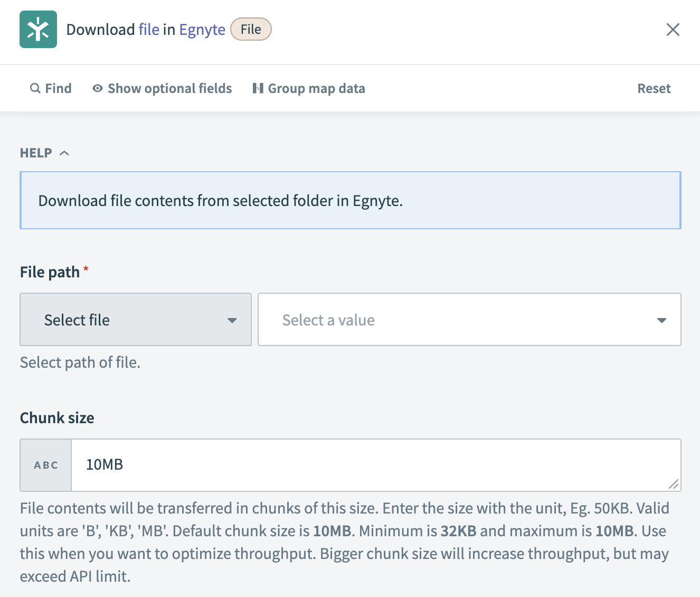Click the Egnyte app logo icon
The width and height of the screenshot is (700, 597).
click(x=38, y=30)
